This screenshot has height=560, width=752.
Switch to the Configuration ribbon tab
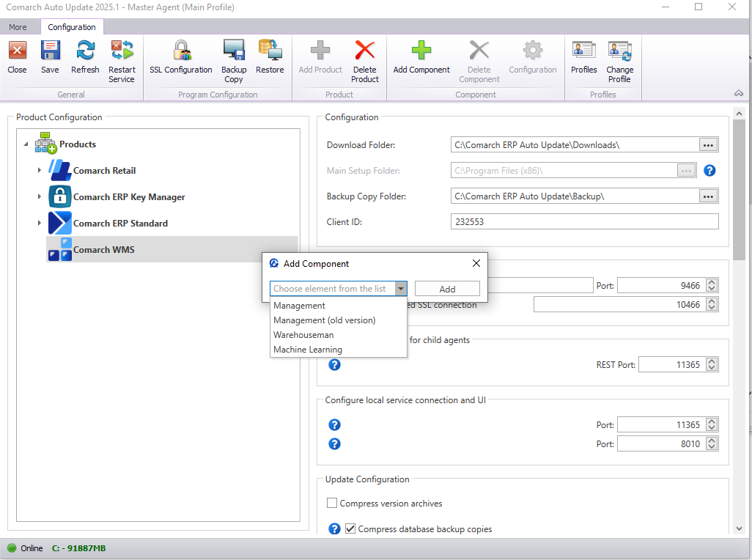71,27
